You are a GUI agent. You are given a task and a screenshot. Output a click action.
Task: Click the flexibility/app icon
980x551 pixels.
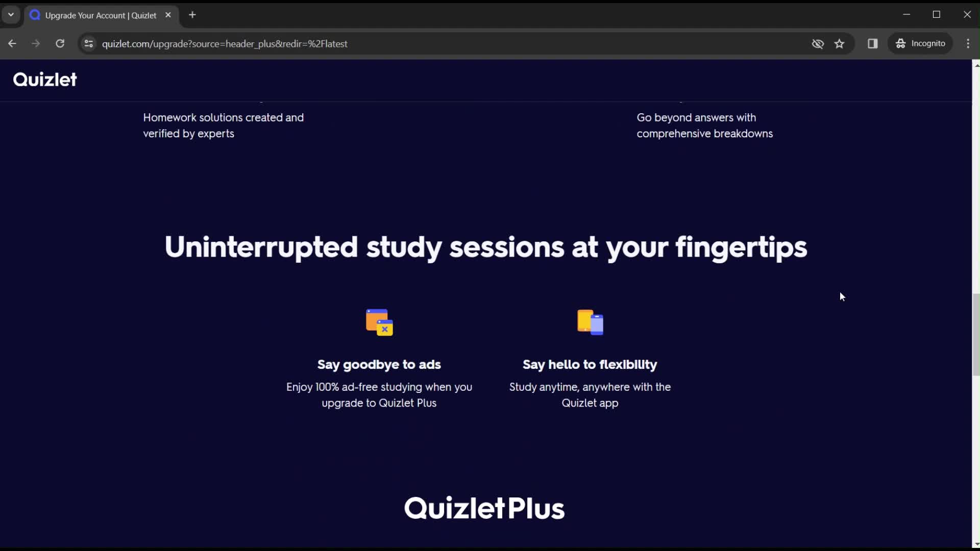coord(590,321)
